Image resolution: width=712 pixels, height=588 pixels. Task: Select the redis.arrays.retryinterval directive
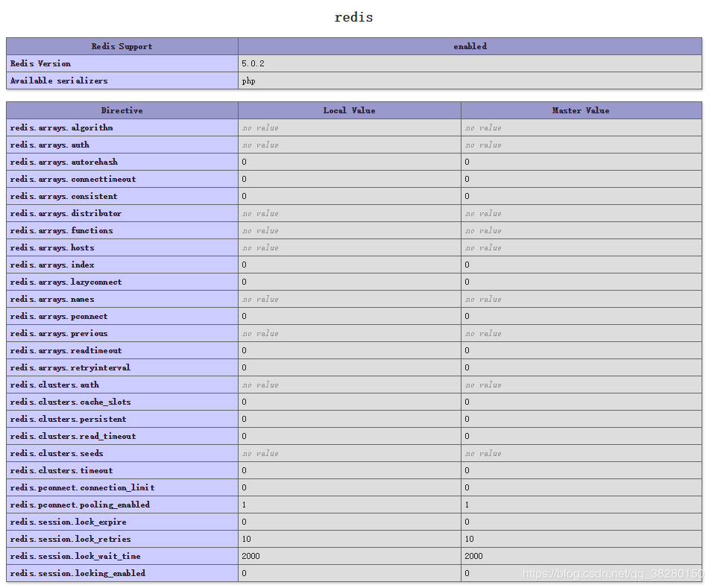70,368
